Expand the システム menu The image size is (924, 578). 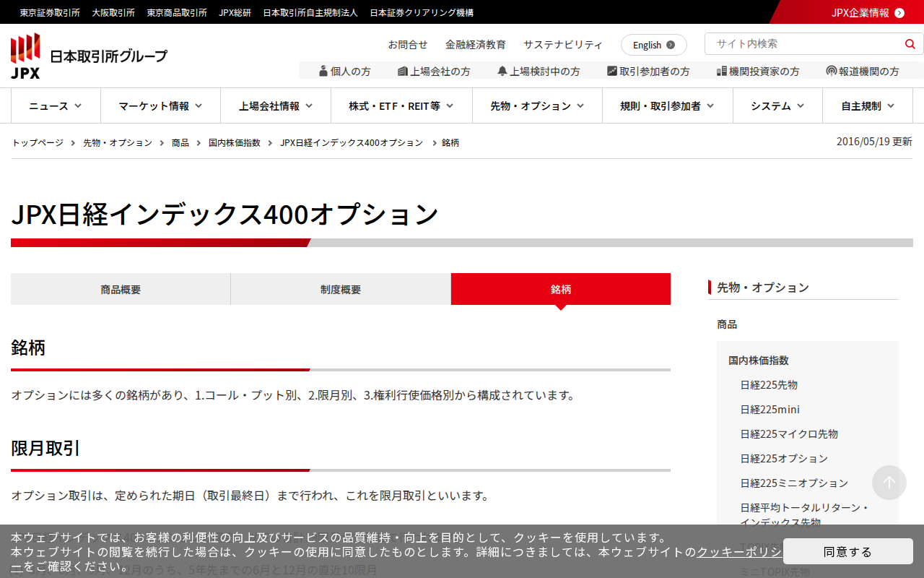coord(777,105)
